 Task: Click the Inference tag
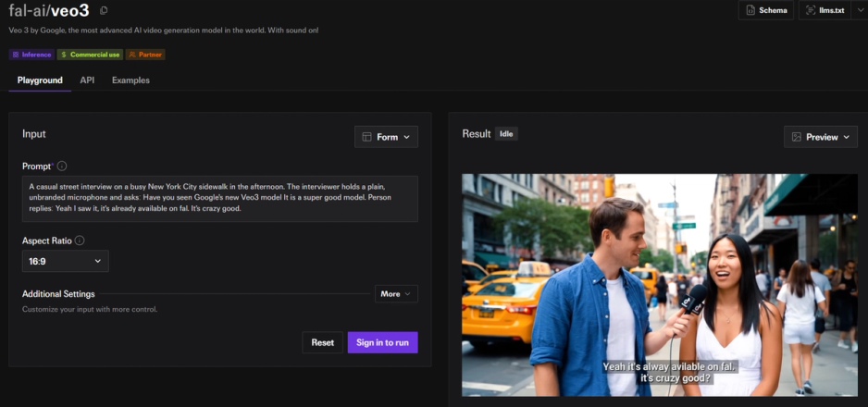[31, 55]
